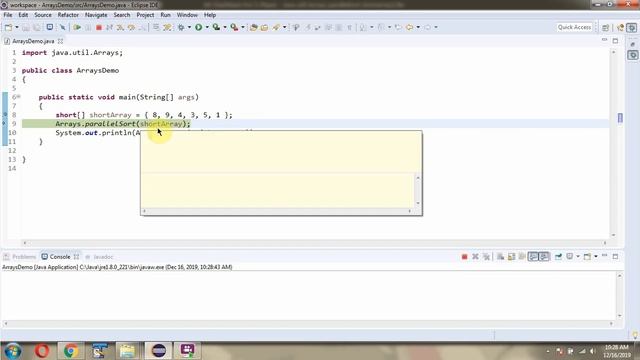Collapse the main method fold marker on line 6
Image resolution: width=640 pixels, height=360 pixels.
tap(19, 97)
